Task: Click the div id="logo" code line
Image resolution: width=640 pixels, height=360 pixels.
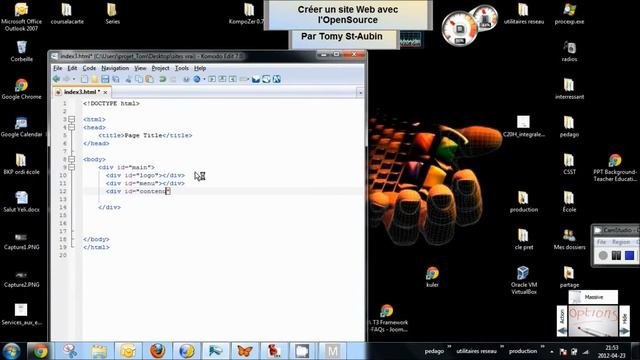Action: click(145, 175)
